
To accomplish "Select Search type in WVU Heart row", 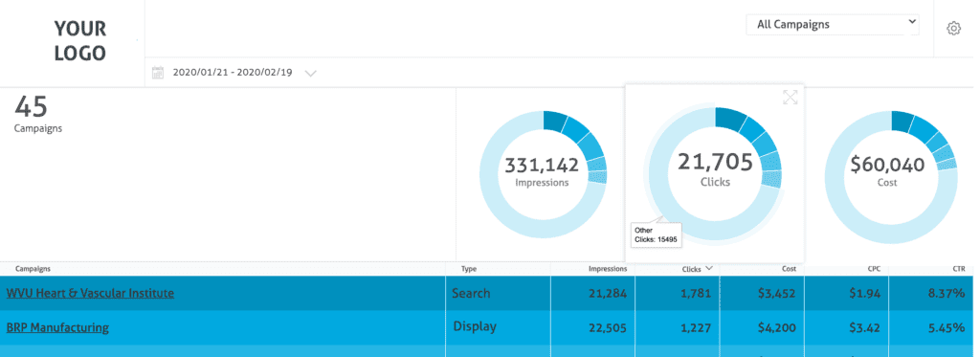I will pos(471,293).
